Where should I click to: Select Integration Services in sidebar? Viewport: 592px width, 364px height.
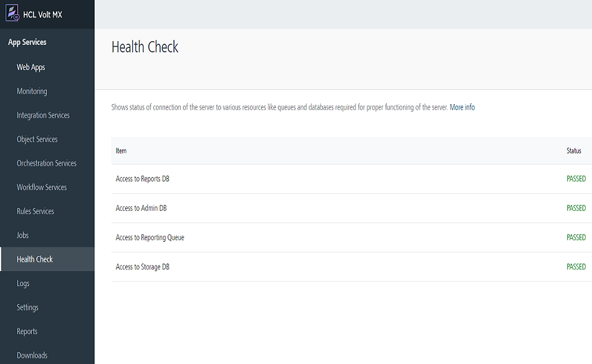click(43, 115)
